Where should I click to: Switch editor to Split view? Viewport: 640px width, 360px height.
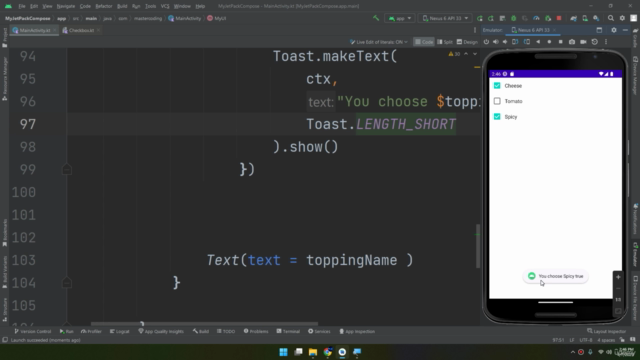coord(444,42)
